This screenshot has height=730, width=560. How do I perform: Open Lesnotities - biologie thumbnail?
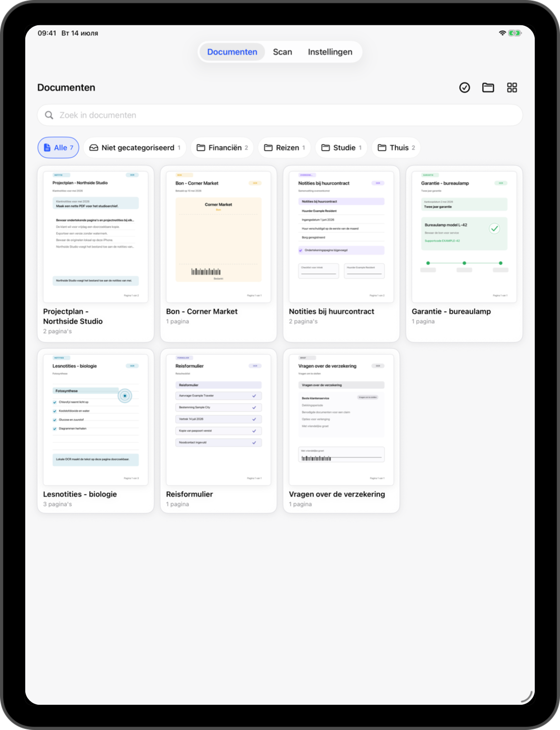tap(96, 419)
